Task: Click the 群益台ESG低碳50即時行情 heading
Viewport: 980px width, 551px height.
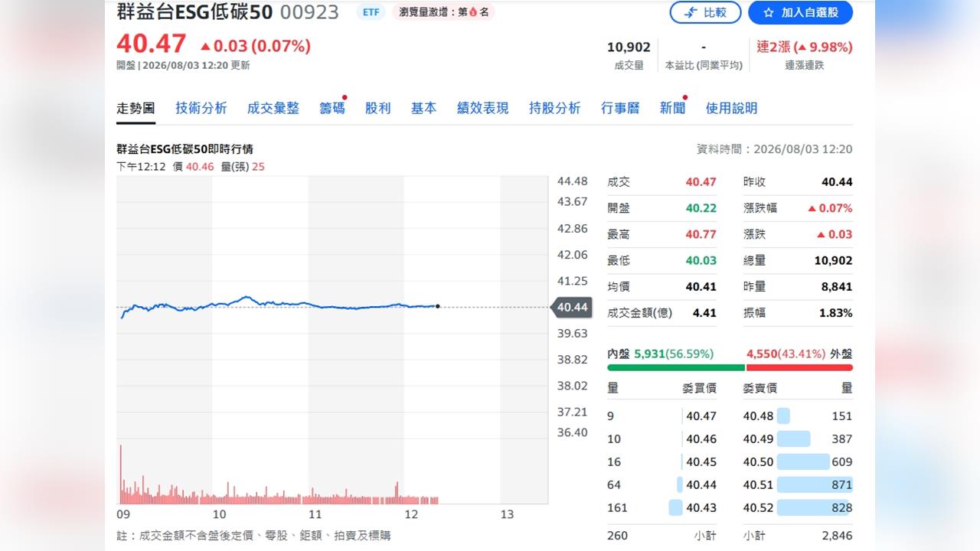Action: pos(185,149)
